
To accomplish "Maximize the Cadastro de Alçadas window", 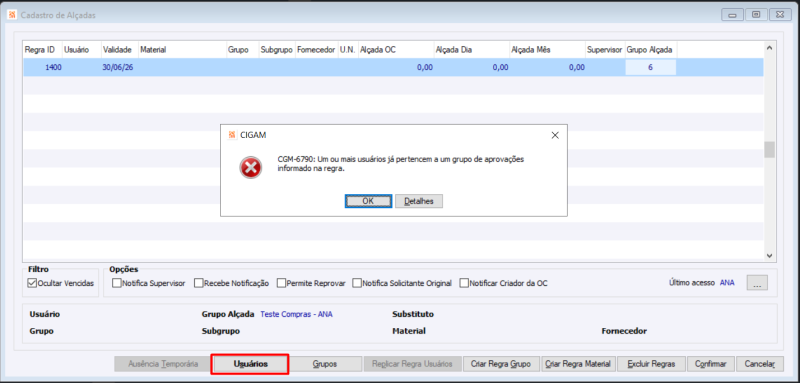I will point(756,15).
